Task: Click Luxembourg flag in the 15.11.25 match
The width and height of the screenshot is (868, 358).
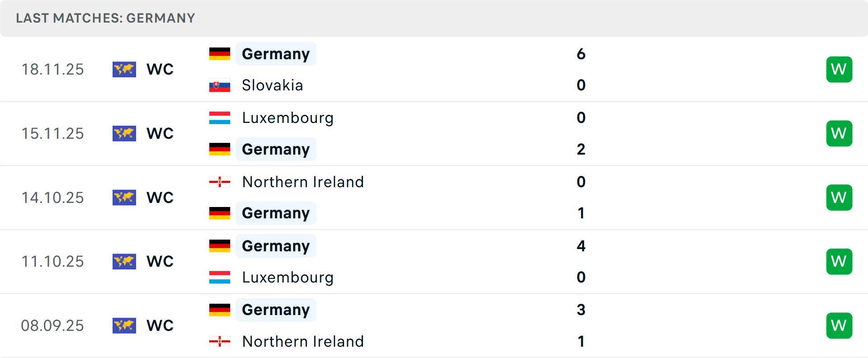Action: (x=220, y=118)
